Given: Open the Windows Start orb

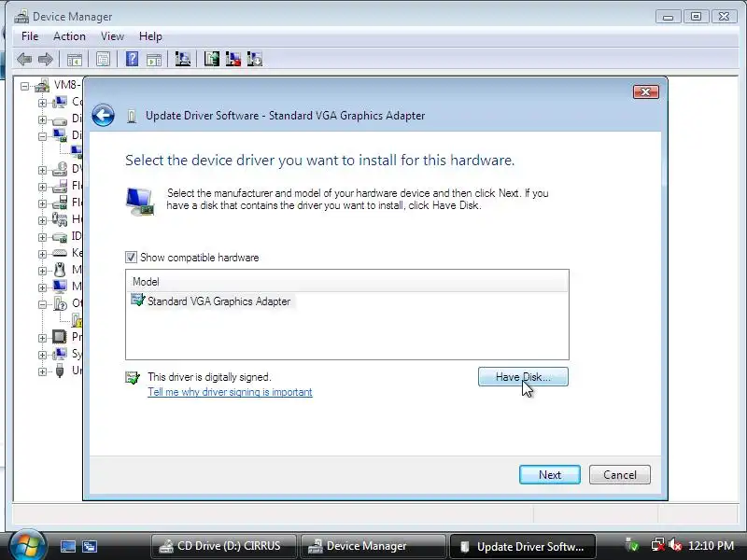Looking at the screenshot, I should 27,545.
